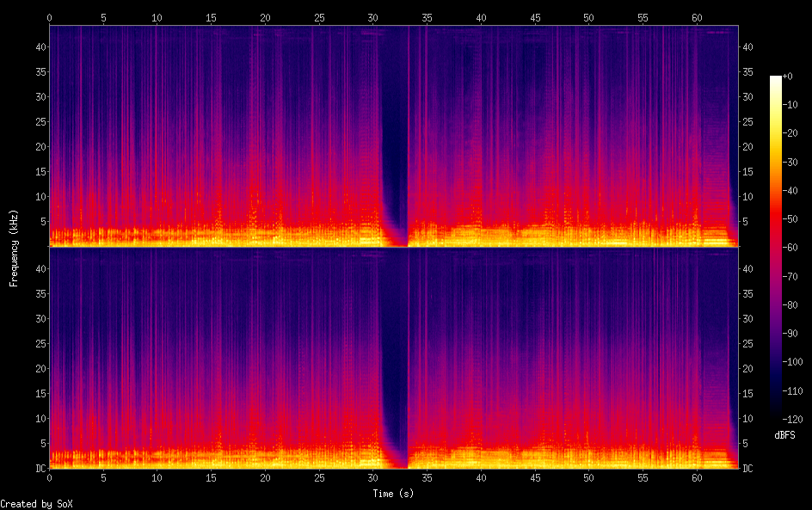Click the dBFS color gradient scale bar
Image resolution: width=812 pixels, height=510 pixels.
coord(775,247)
